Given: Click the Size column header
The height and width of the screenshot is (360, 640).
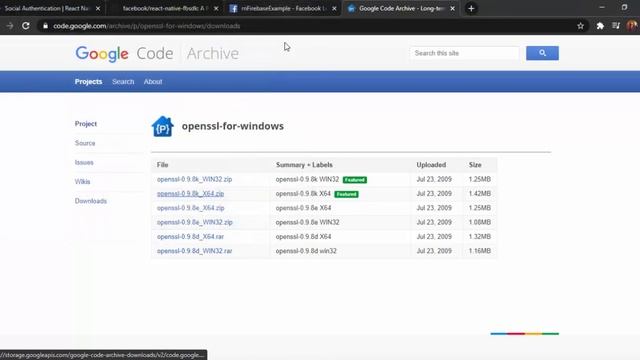Looking at the screenshot, I should tap(475, 165).
